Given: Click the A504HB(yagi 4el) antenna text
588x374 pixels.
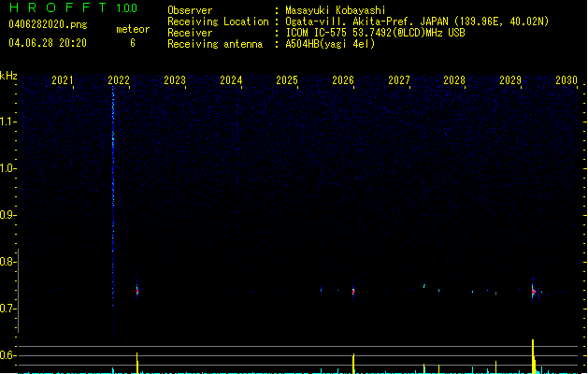Looking at the screenshot, I should (330, 44).
